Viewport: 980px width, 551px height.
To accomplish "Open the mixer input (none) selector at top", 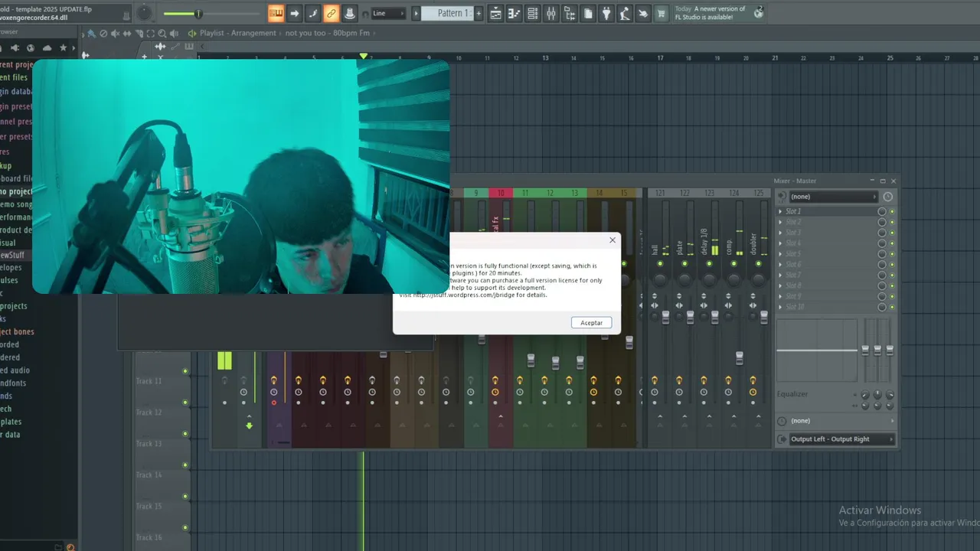I will pyautogui.click(x=833, y=197).
